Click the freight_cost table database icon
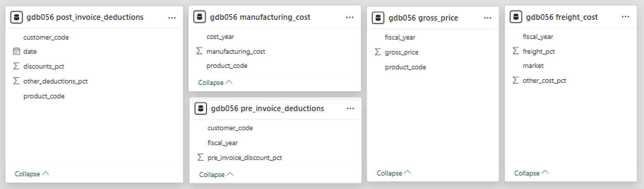The height and width of the screenshot is (189, 644). pos(516,17)
